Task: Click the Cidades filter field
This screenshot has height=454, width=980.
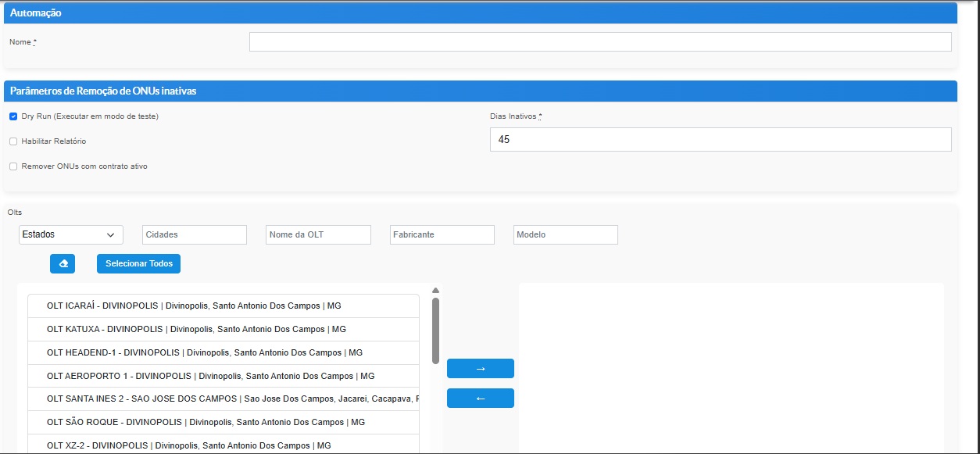Action: tap(194, 234)
